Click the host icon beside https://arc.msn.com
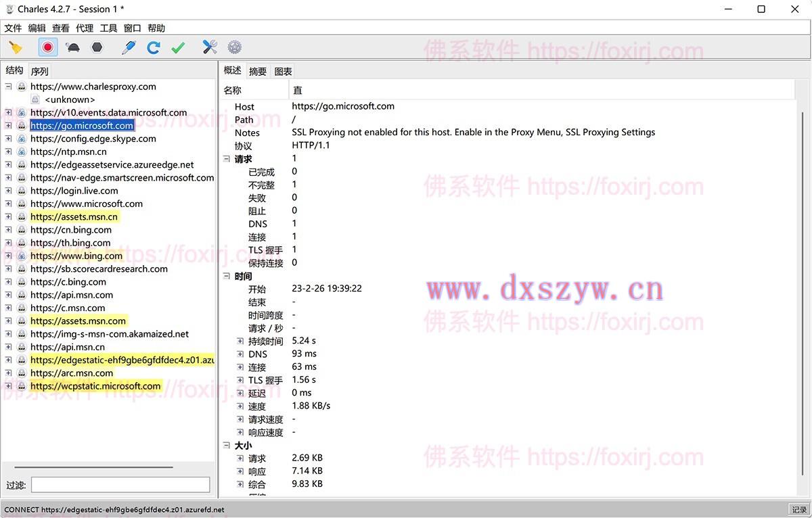The image size is (812, 518). pos(22,373)
